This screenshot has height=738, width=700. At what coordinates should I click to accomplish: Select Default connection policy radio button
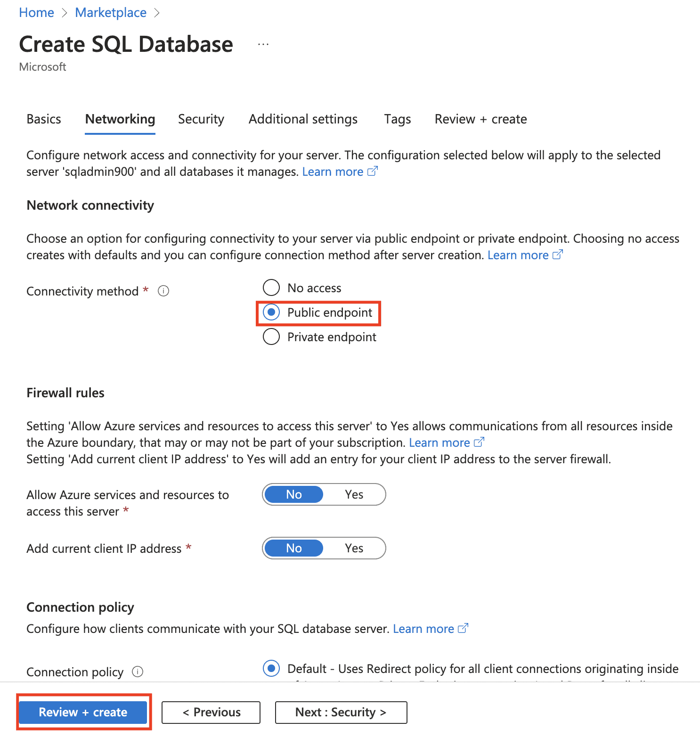[x=271, y=668]
